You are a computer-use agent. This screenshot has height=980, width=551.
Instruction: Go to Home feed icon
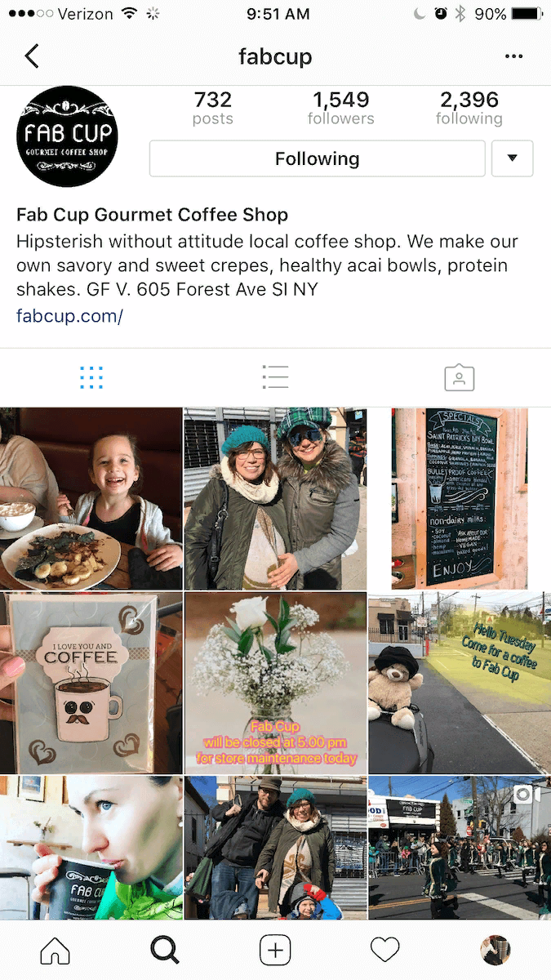56,950
